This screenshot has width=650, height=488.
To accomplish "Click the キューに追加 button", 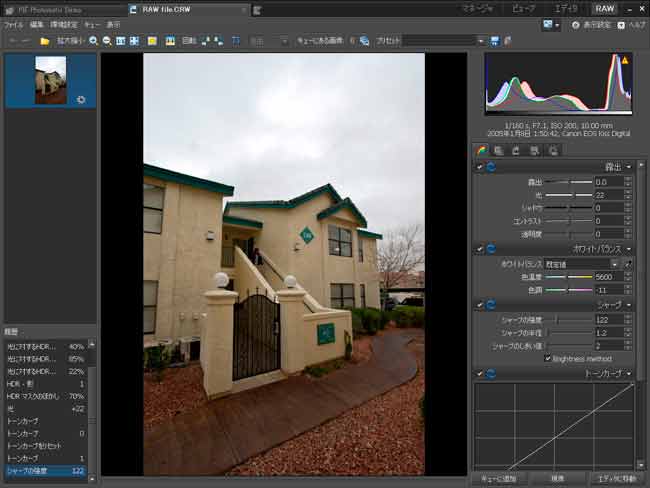I will click(x=496, y=479).
